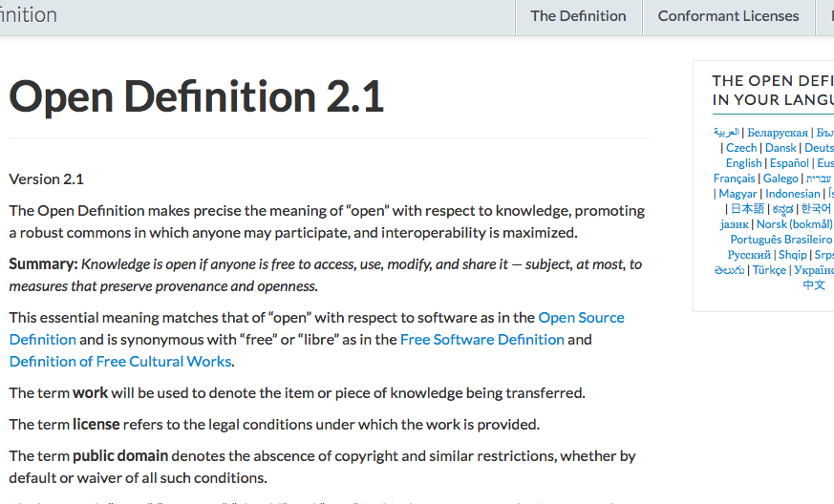The height and width of the screenshot is (504, 834).
Task: Open the Indonesian translation
Action: [792, 194]
